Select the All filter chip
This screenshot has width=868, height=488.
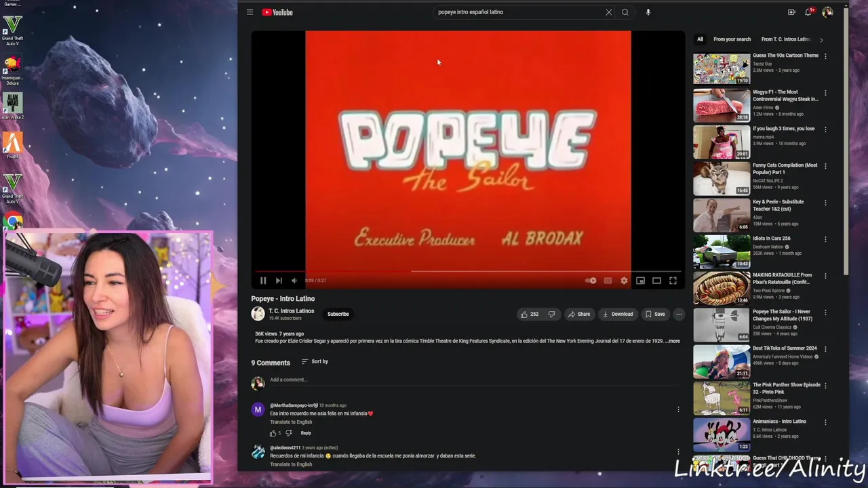click(x=700, y=39)
